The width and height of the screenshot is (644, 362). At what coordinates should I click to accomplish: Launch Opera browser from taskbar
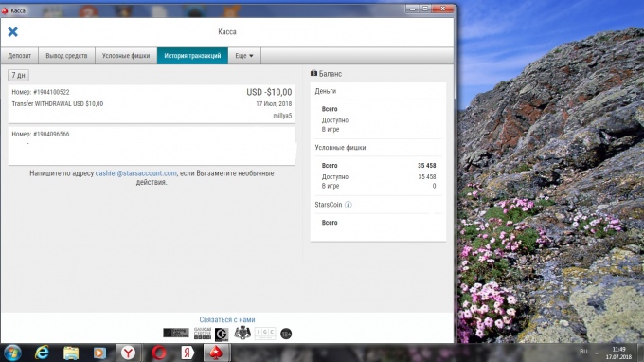pyautogui.click(x=159, y=353)
